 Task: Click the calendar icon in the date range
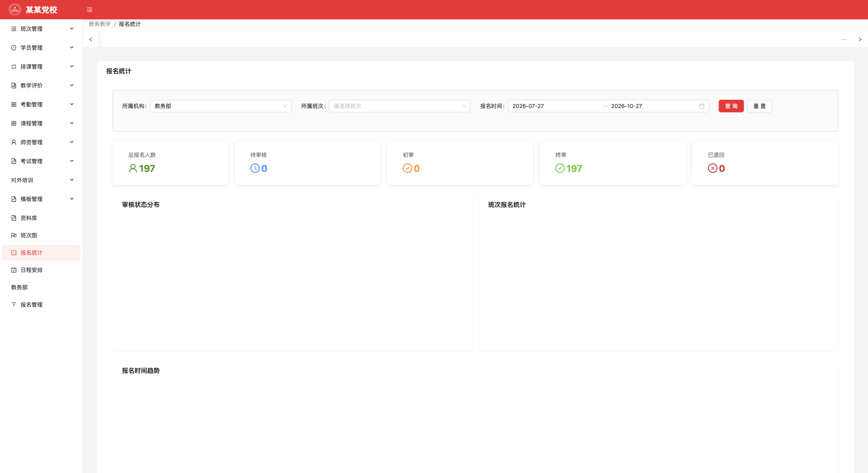[x=702, y=106]
